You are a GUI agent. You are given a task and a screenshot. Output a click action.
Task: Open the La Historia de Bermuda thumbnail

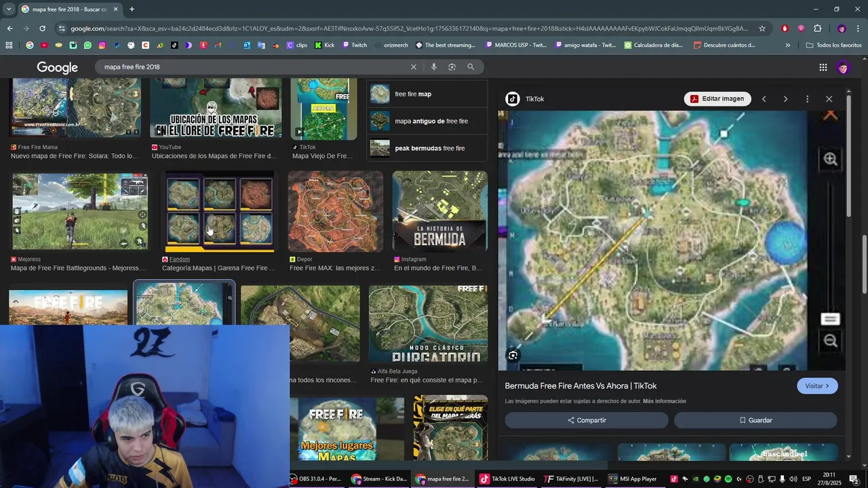point(440,211)
